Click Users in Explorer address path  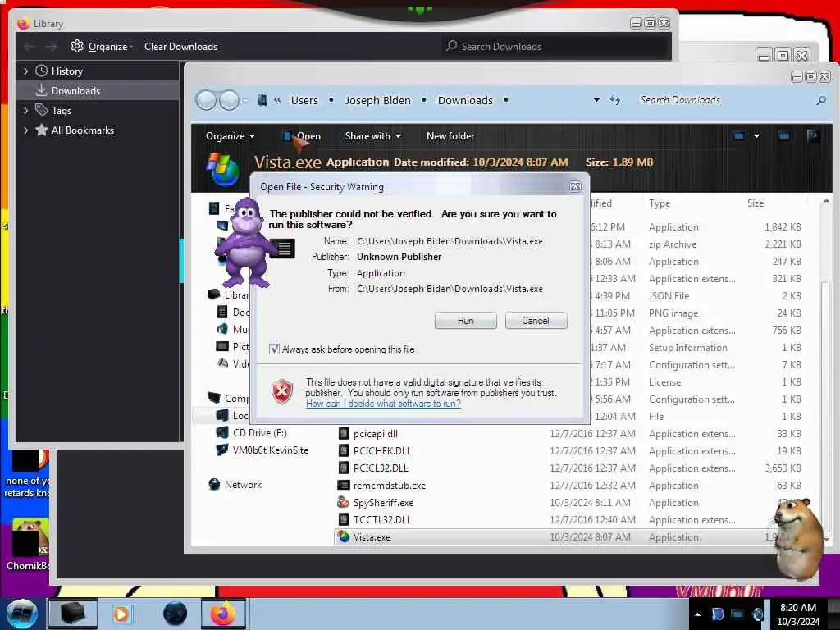[304, 100]
